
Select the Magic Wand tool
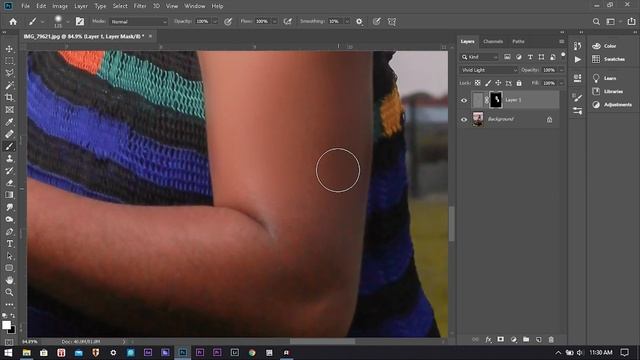tap(9, 85)
